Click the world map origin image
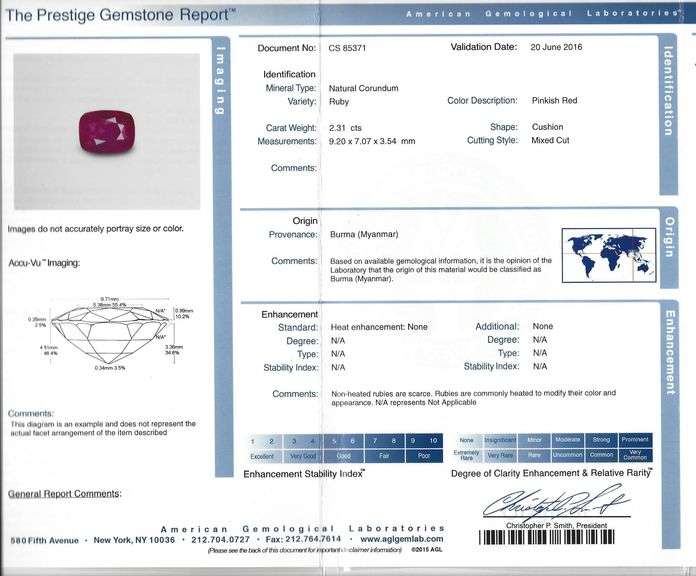696x576 pixels. (609, 255)
